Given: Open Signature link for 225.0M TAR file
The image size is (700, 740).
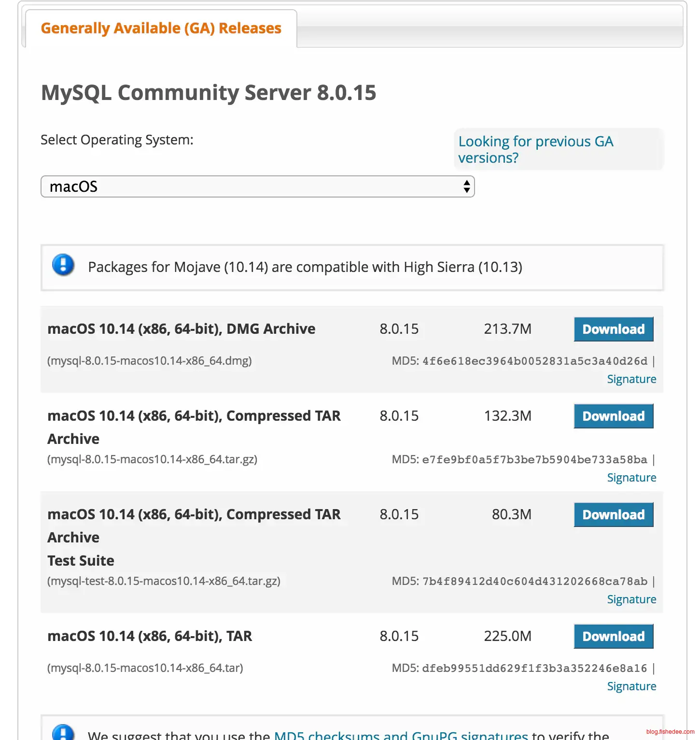Looking at the screenshot, I should coord(631,686).
